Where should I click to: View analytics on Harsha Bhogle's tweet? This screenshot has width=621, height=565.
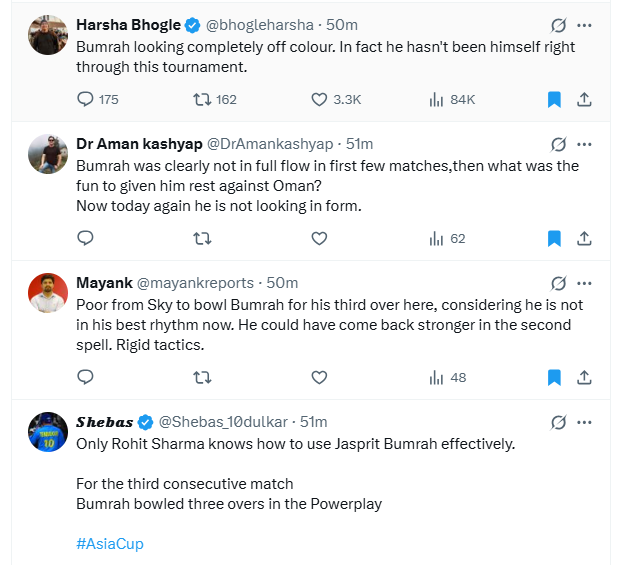436,99
